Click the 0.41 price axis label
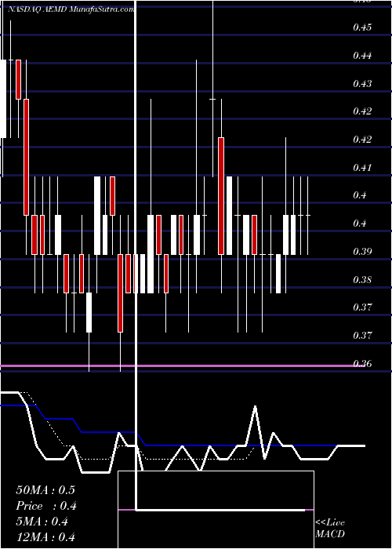 click(362, 167)
